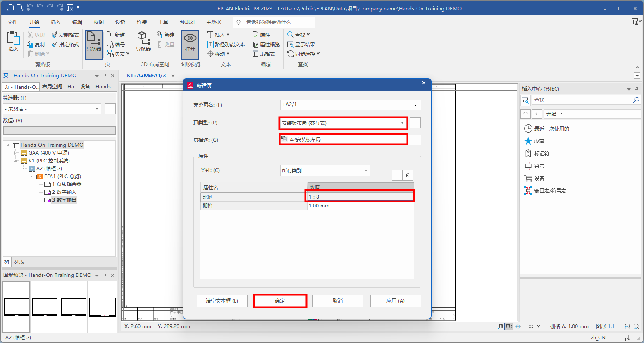The width and height of the screenshot is (644, 343).
Task: Click the 符号 symbols item icon
Action: point(528,166)
